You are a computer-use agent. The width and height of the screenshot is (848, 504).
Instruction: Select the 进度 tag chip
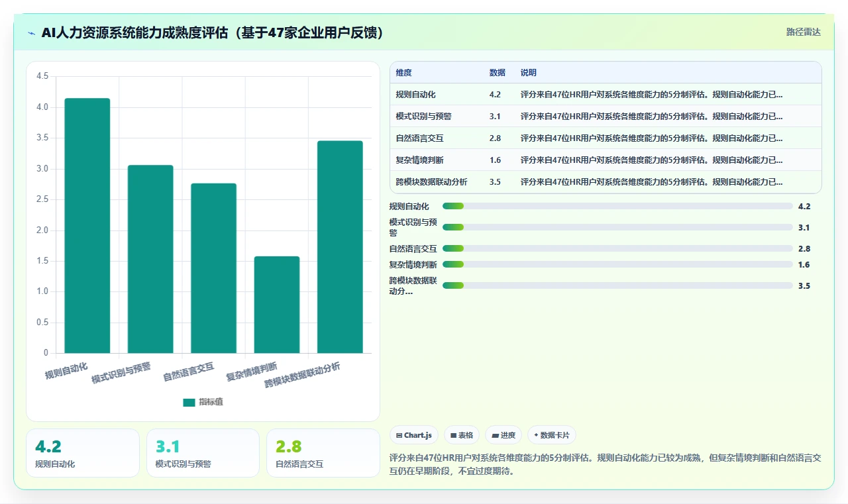pyautogui.click(x=503, y=435)
